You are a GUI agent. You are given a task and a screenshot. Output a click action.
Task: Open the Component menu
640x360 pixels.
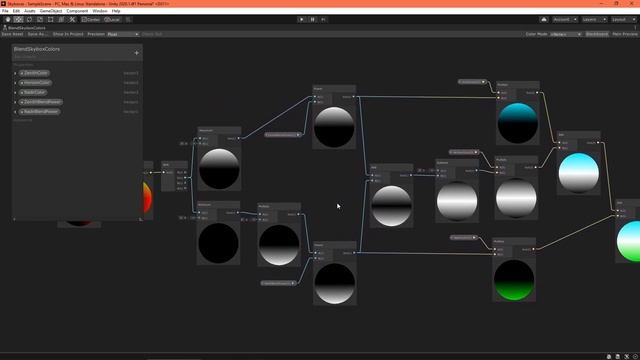point(77,11)
